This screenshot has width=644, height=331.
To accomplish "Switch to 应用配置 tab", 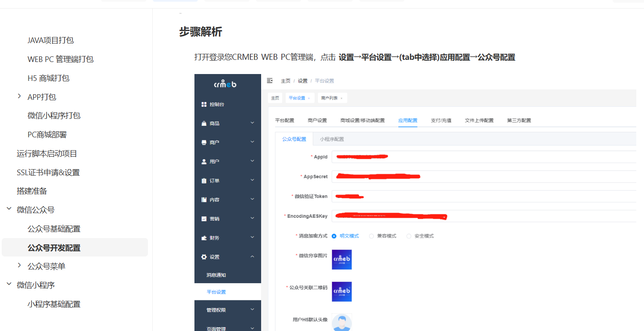I will (x=408, y=121).
